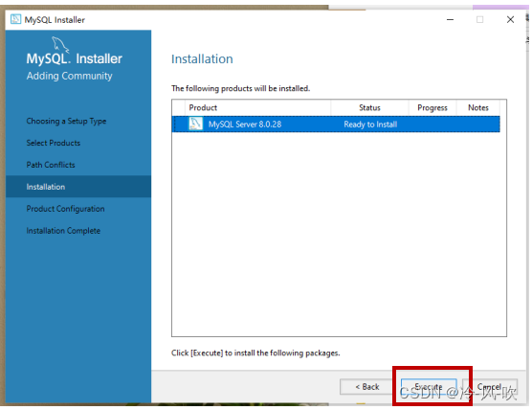Screen dimensions: 532x410
Task: Click 'The following products will be installed' text
Action: 240,88
